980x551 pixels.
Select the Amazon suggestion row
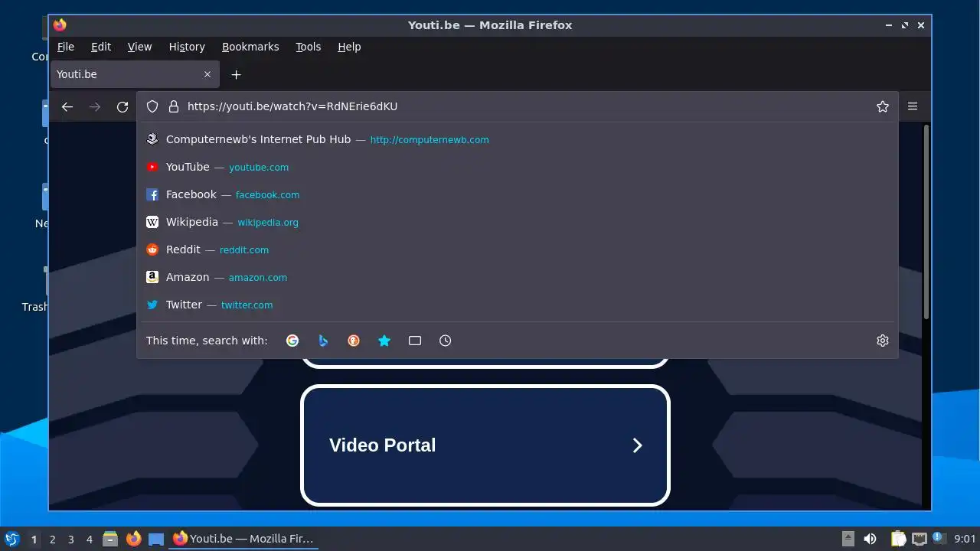tap(518, 277)
